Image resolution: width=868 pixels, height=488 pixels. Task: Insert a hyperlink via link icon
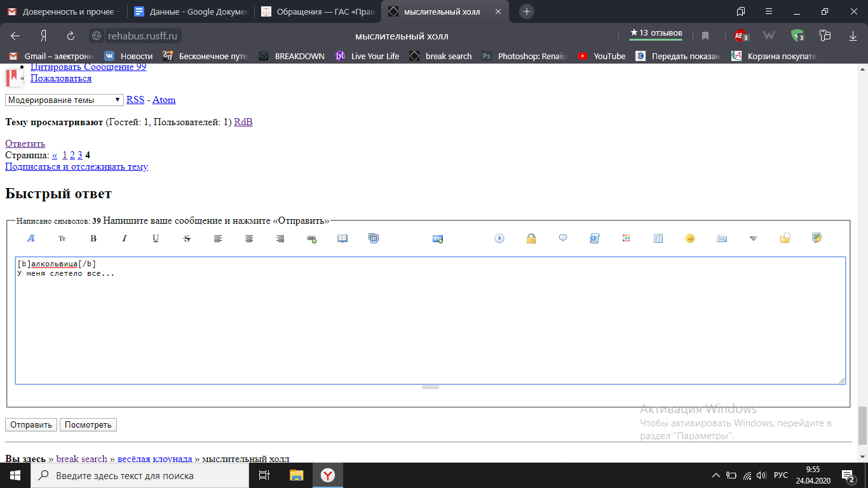tap(311, 238)
